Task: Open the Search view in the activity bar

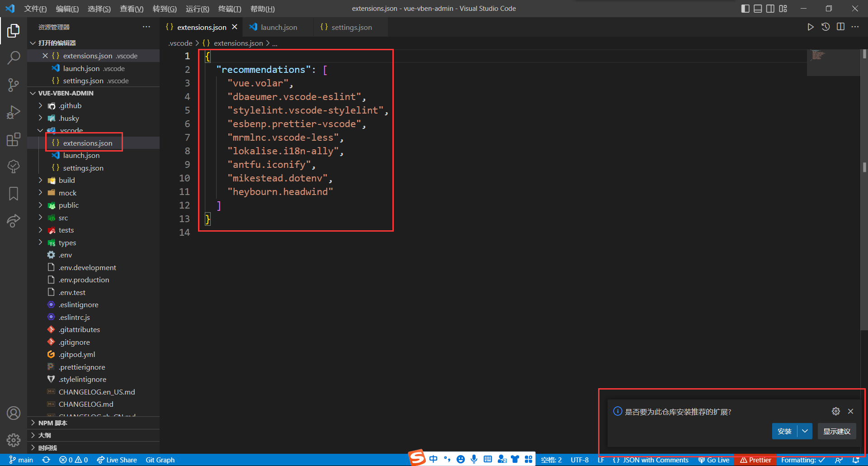Action: pyautogui.click(x=14, y=58)
